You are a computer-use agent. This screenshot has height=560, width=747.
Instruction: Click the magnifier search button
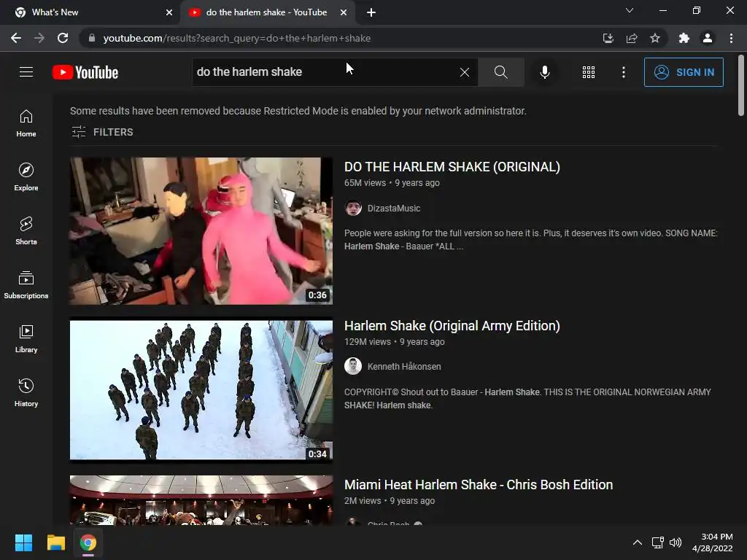click(500, 72)
